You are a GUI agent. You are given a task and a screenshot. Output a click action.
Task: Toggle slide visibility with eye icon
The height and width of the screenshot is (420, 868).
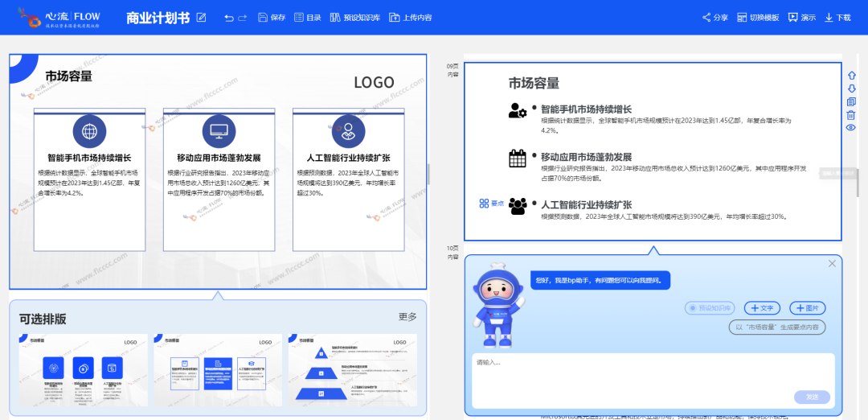coord(851,128)
